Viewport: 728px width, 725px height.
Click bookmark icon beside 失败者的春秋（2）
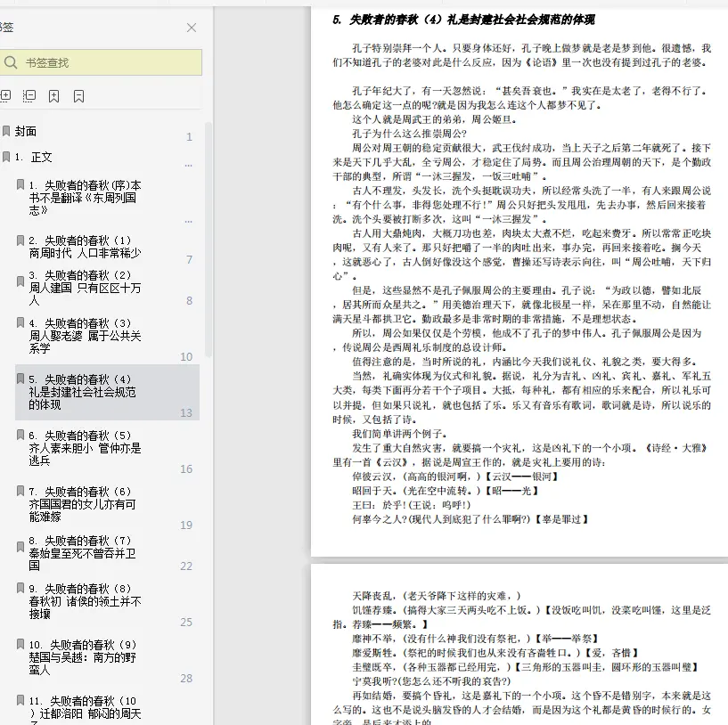click(20, 281)
